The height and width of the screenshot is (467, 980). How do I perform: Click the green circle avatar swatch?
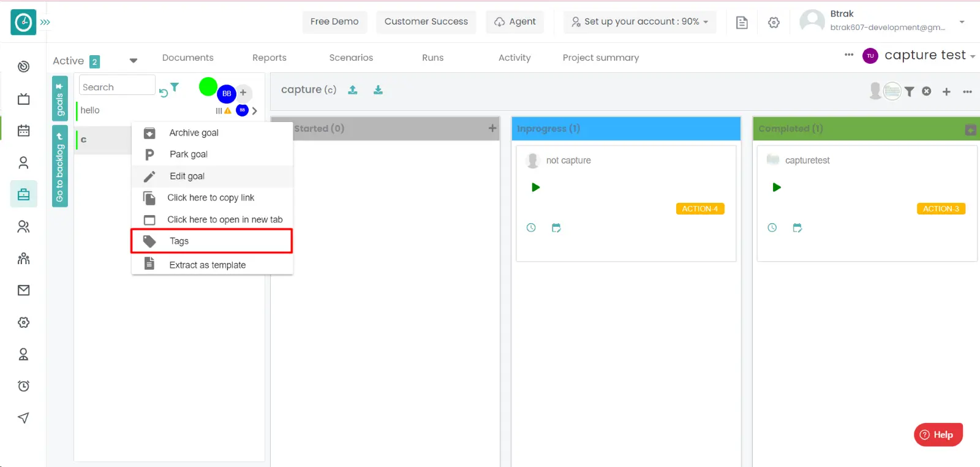pos(208,87)
